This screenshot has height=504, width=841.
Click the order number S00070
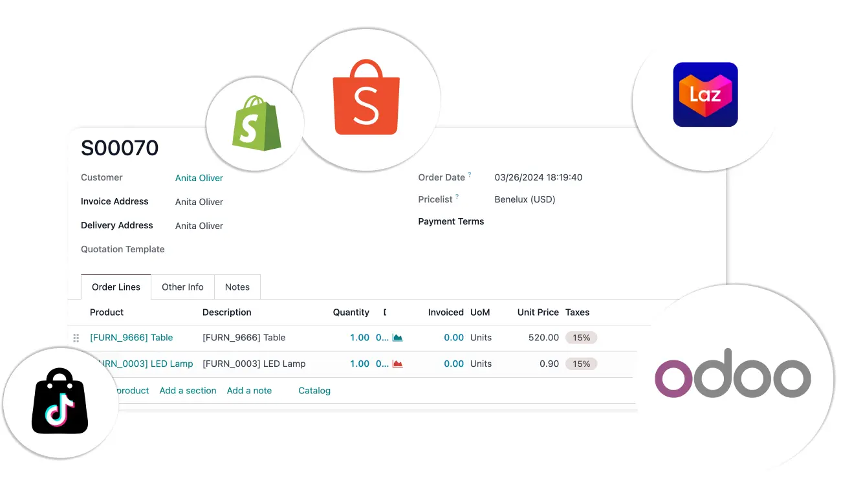tap(120, 148)
